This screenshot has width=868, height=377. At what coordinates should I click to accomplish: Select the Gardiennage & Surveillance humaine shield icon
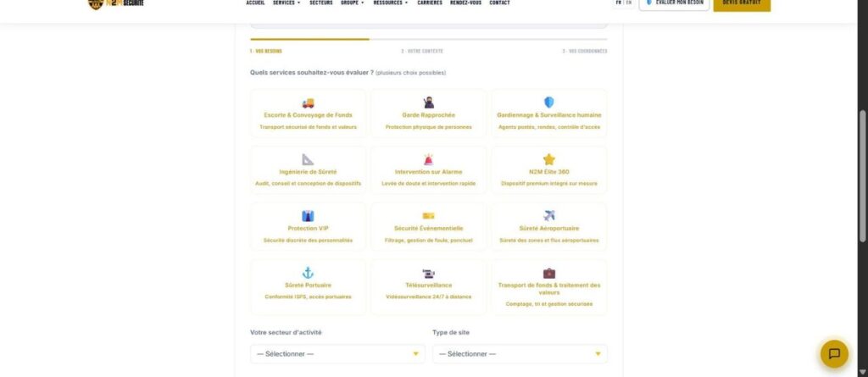548,103
